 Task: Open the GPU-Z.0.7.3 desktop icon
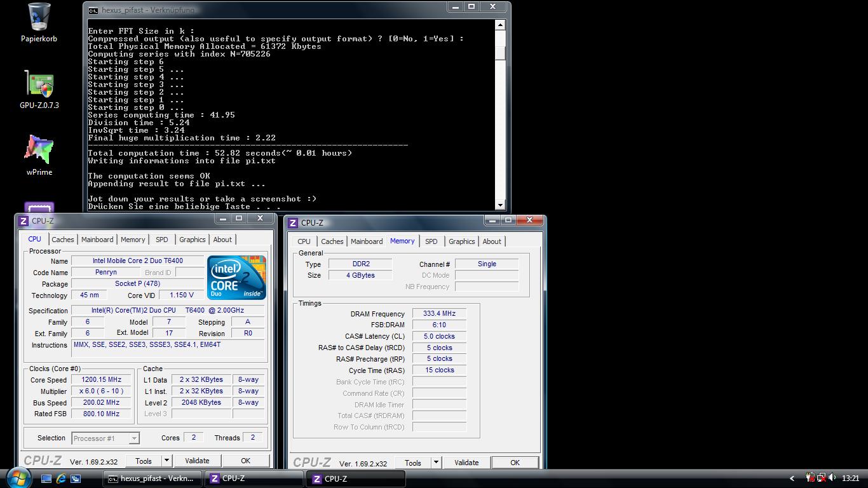point(39,90)
